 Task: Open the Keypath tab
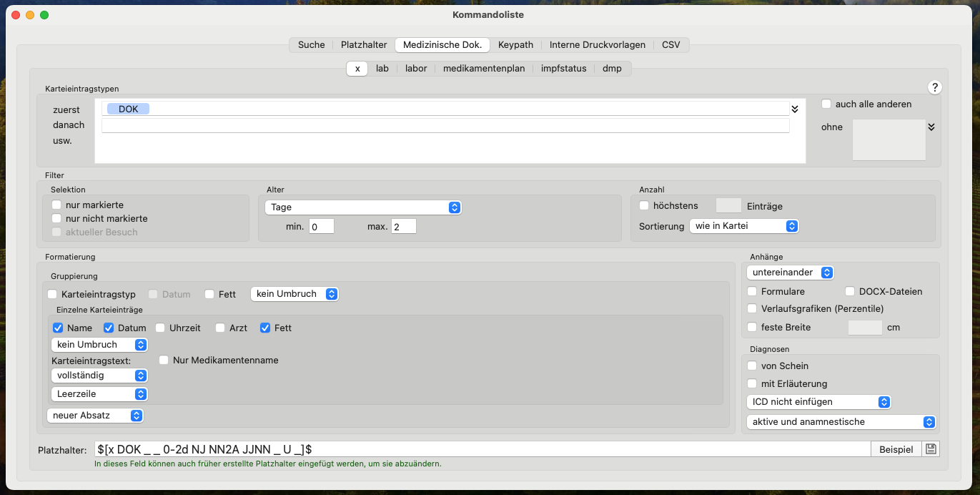[x=515, y=44]
